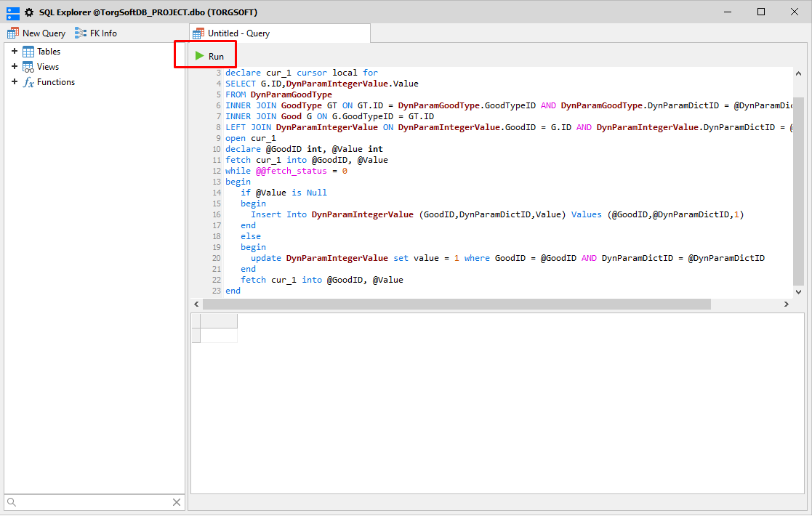Viewport: 812px width, 516px height.
Task: Click the Views eye-table icon in sidebar
Action: [28, 66]
